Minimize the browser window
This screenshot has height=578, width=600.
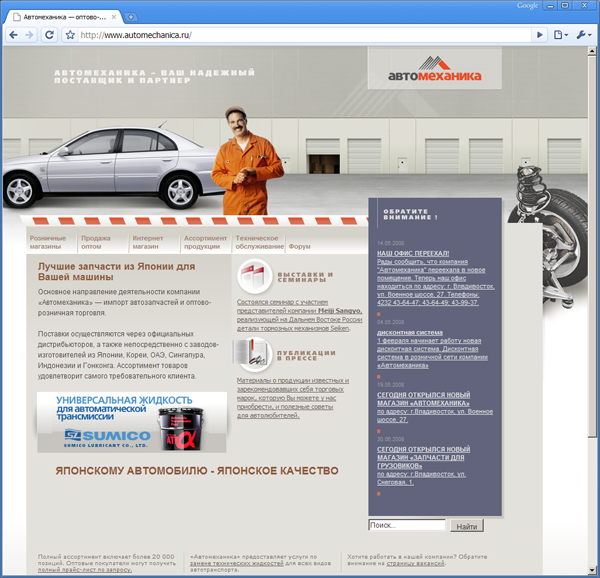pos(551,5)
